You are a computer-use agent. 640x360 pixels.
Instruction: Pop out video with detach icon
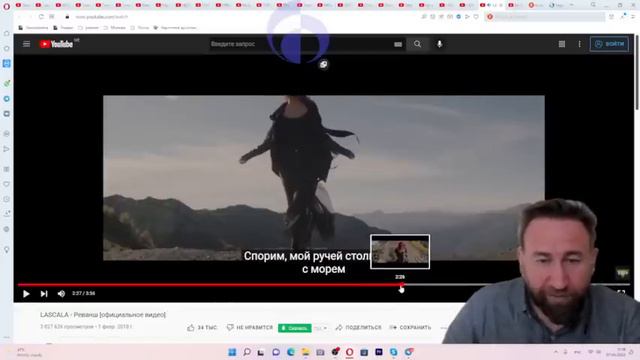(323, 64)
